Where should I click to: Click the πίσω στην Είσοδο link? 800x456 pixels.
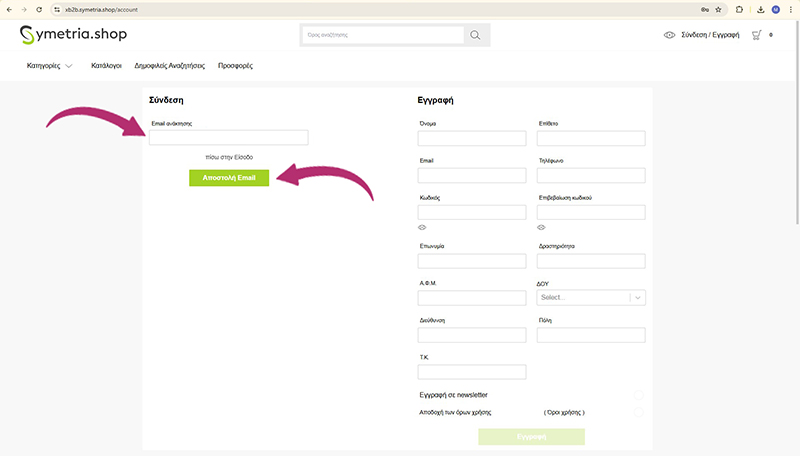pyautogui.click(x=228, y=157)
